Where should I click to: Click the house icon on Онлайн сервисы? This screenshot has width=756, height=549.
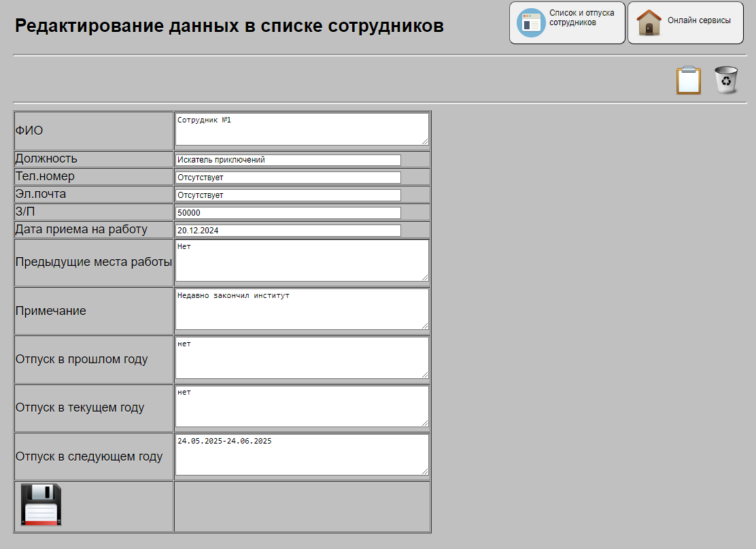point(651,22)
